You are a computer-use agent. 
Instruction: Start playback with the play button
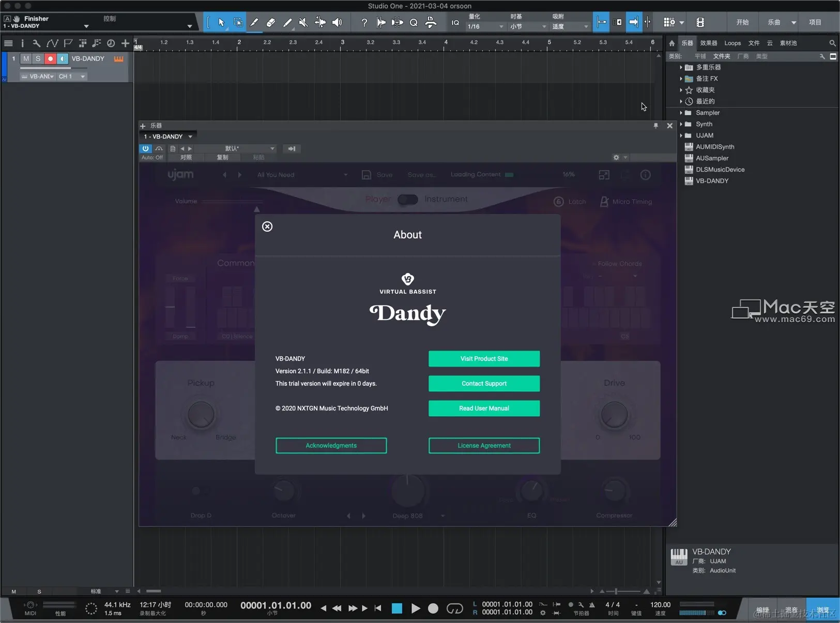tap(415, 609)
